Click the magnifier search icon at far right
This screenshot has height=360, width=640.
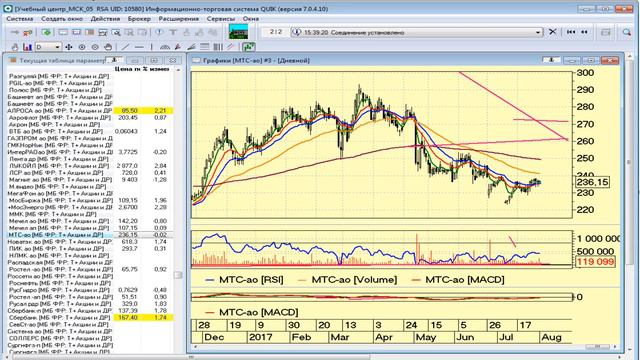pos(627,32)
